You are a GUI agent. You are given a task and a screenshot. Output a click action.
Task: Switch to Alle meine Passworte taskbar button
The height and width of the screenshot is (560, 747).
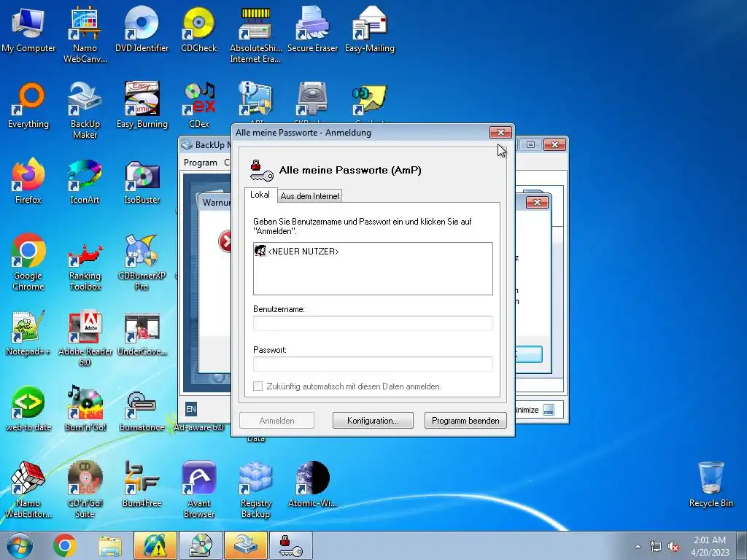pos(291,545)
